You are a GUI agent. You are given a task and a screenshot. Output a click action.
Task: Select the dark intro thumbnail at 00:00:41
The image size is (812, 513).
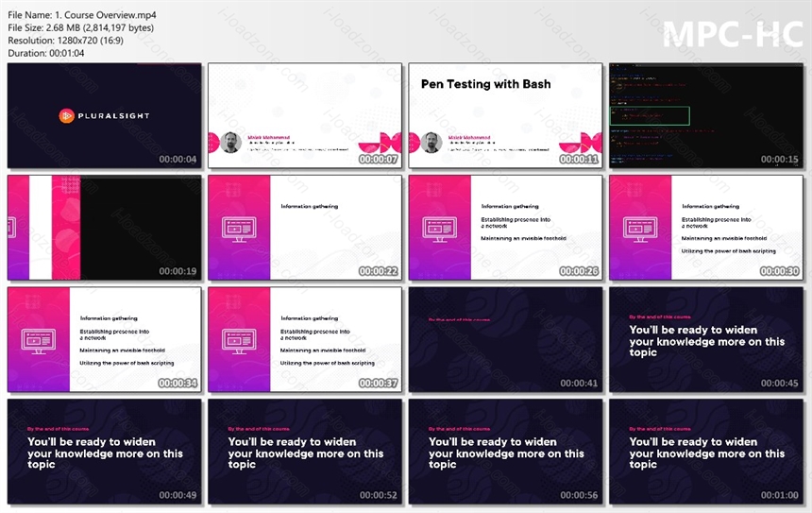pyautogui.click(x=505, y=339)
